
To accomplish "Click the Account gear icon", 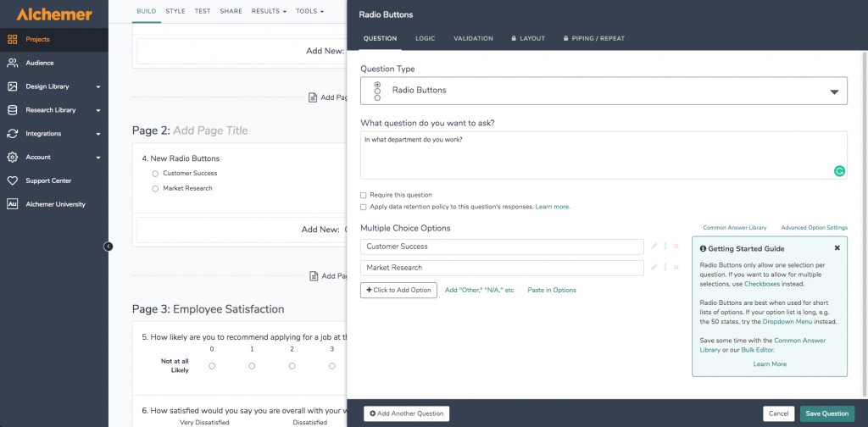I will [x=12, y=157].
